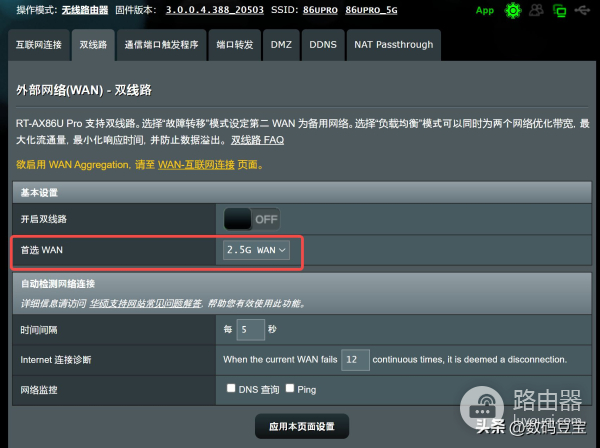Toggle the 开启双线路 switch
Screen dimensions: 600x448
[252, 219]
